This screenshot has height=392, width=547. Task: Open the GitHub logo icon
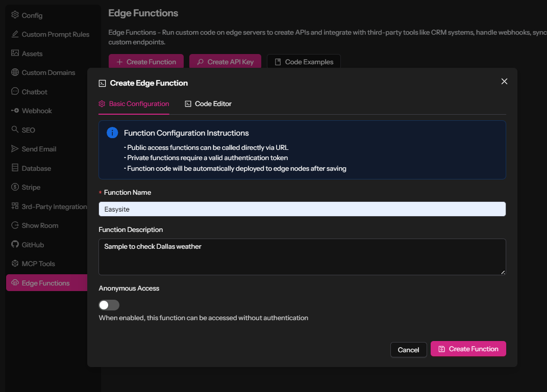(15, 245)
